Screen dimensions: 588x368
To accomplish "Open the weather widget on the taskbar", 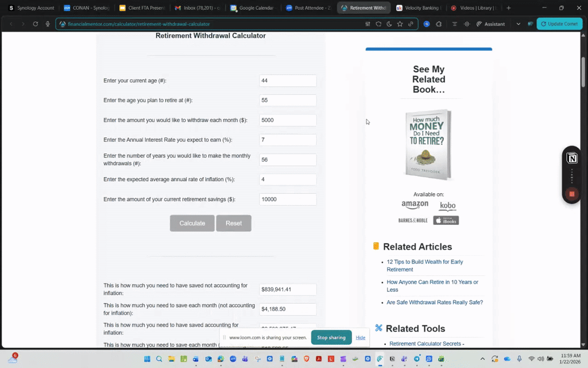I will (x=13, y=358).
